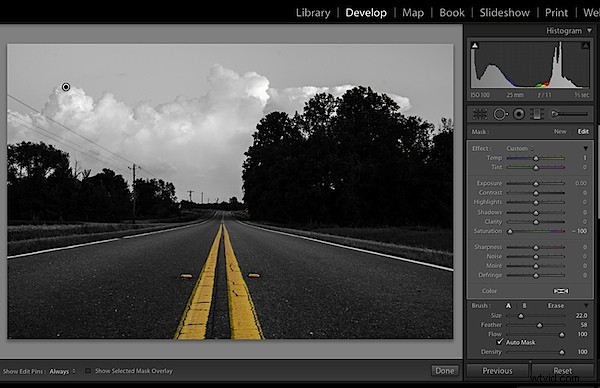Click the Sharpness slider handle
The image size is (600, 388).
(536, 247)
